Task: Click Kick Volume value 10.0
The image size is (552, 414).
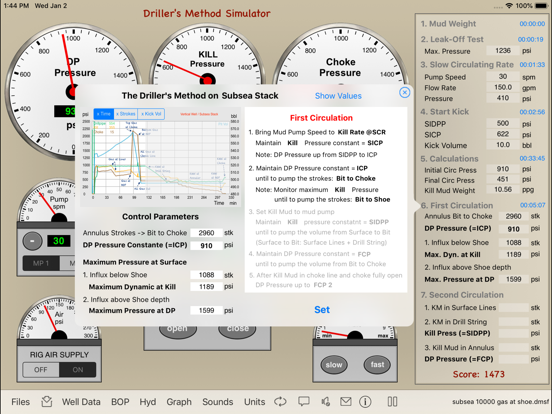Action: [x=503, y=145]
